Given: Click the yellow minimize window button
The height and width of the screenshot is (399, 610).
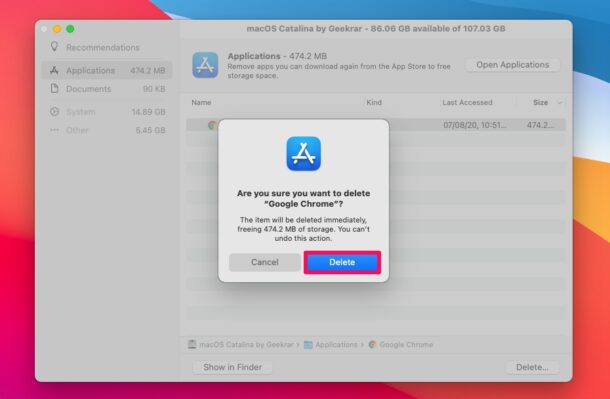Looking at the screenshot, I should click(57, 29).
